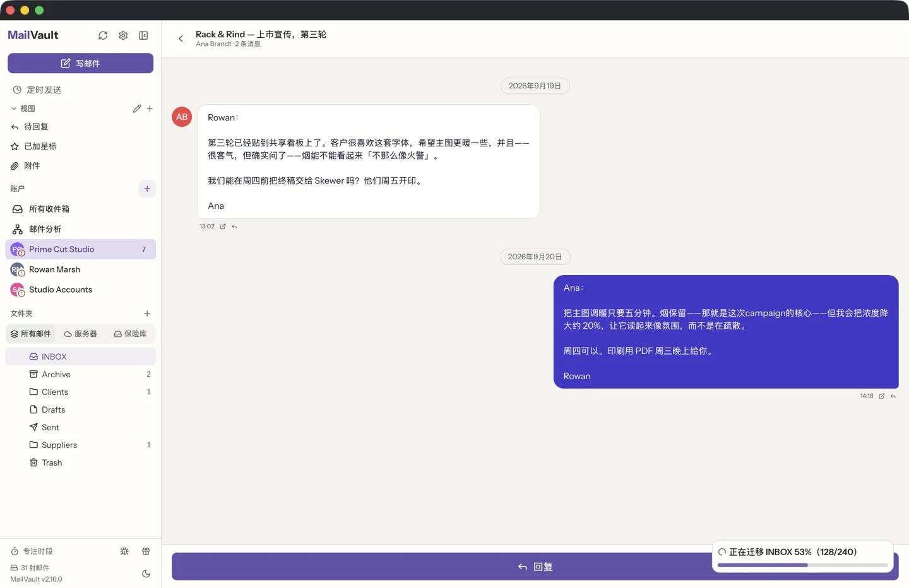Open the Sent folder
Viewport: 909px width, 588px height.
(x=81, y=427)
